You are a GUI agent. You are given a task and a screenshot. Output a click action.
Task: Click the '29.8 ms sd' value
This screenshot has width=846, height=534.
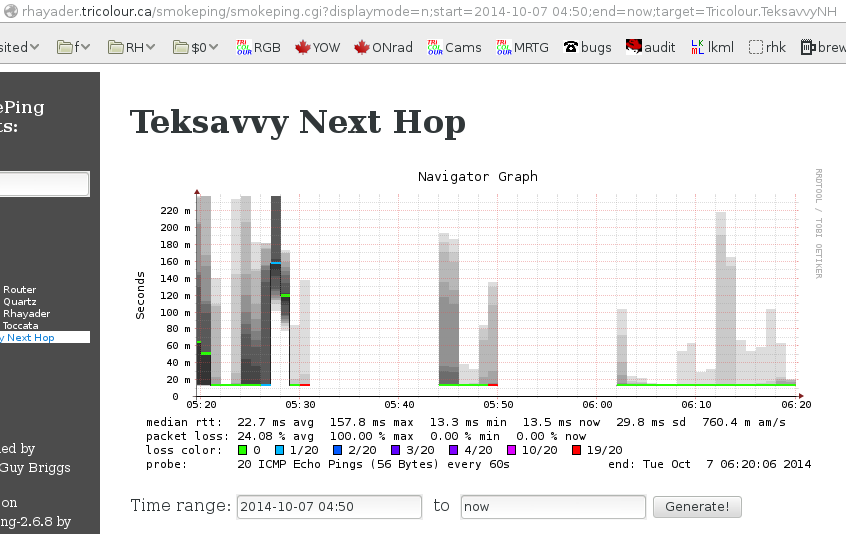pyautogui.click(x=651, y=422)
